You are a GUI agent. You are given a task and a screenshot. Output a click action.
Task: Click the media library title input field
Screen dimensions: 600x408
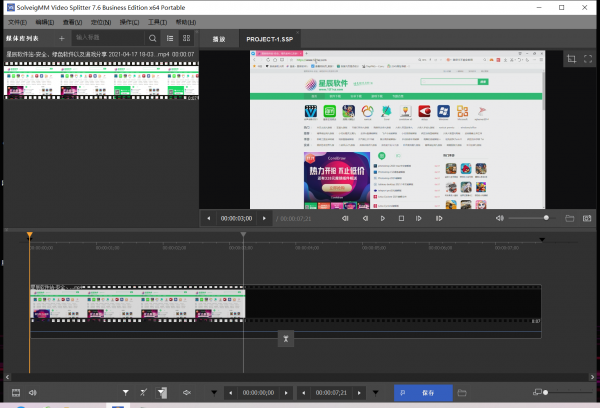coord(108,38)
